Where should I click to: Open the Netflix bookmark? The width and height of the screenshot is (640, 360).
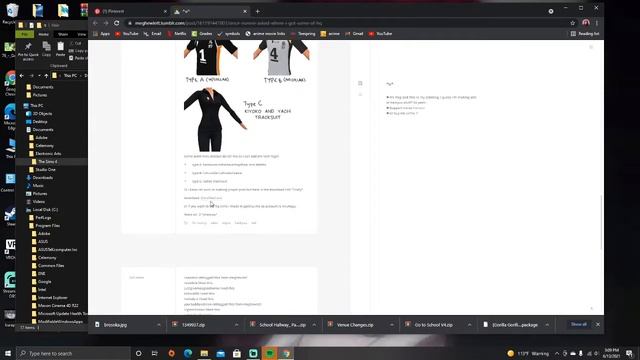(x=177, y=34)
